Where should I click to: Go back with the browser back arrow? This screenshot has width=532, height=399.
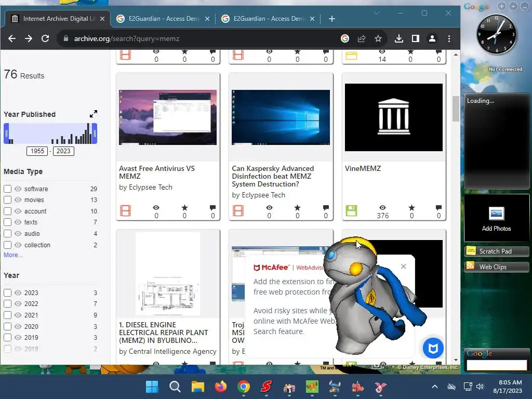pos(12,38)
